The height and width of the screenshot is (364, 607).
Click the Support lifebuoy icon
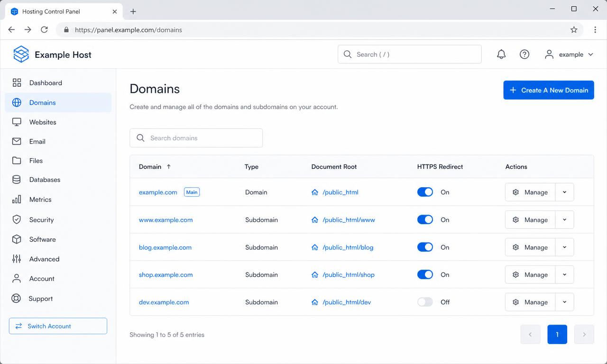(17, 299)
